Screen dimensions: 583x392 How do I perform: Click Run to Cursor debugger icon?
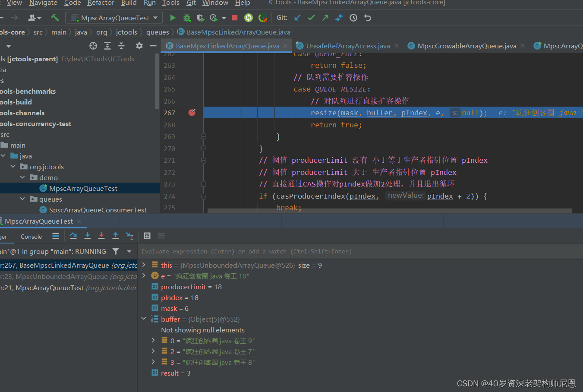point(129,236)
